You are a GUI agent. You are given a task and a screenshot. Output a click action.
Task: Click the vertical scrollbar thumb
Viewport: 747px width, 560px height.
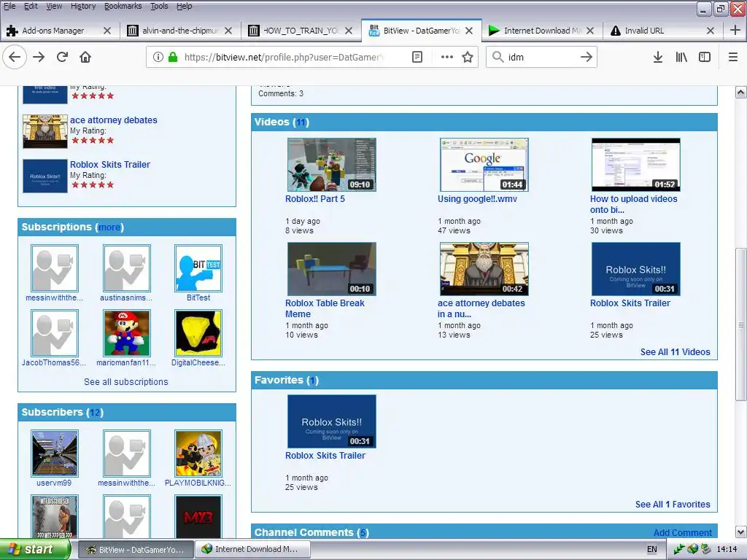coord(740,324)
